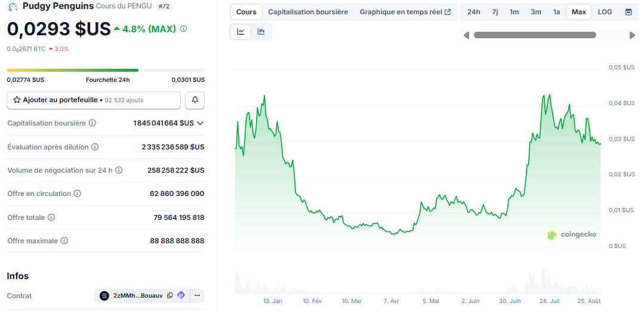Viewport: 644px width, 312px height.
Task: Click the 13. Jan x-axis label
Action: point(273,301)
